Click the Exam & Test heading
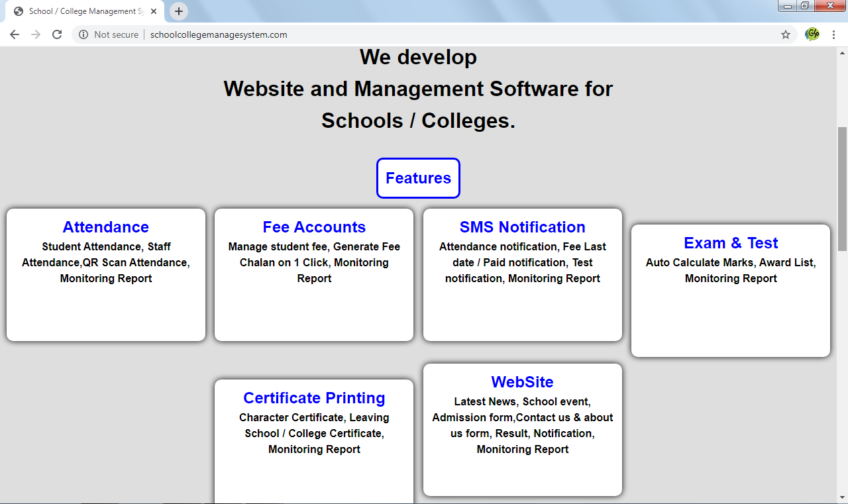848x504 pixels. (731, 243)
